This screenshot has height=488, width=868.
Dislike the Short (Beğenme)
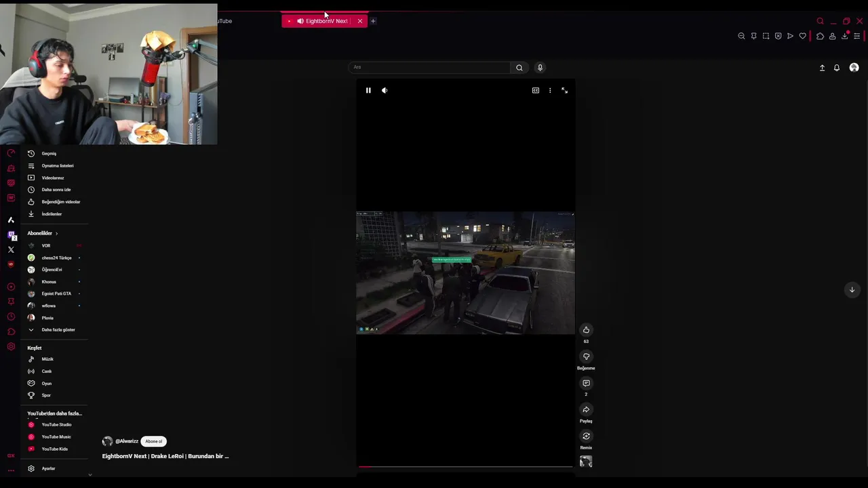[x=586, y=357]
